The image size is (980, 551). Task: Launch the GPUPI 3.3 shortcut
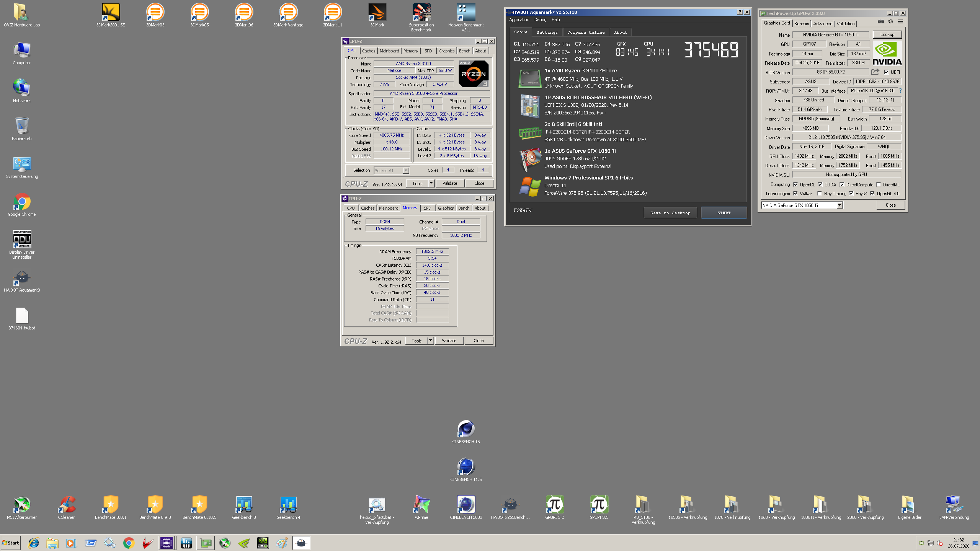[599, 508]
